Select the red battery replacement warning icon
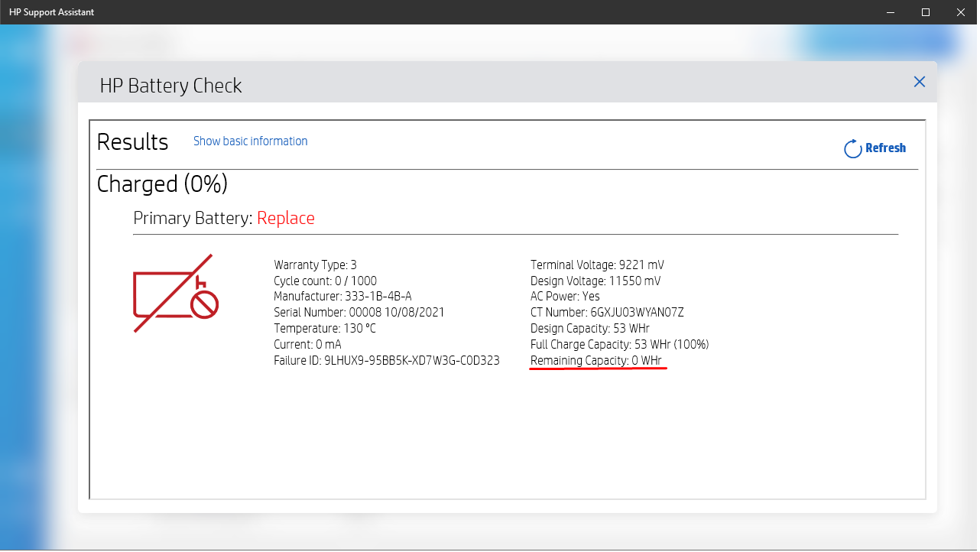The height and width of the screenshot is (552, 980). (175, 292)
